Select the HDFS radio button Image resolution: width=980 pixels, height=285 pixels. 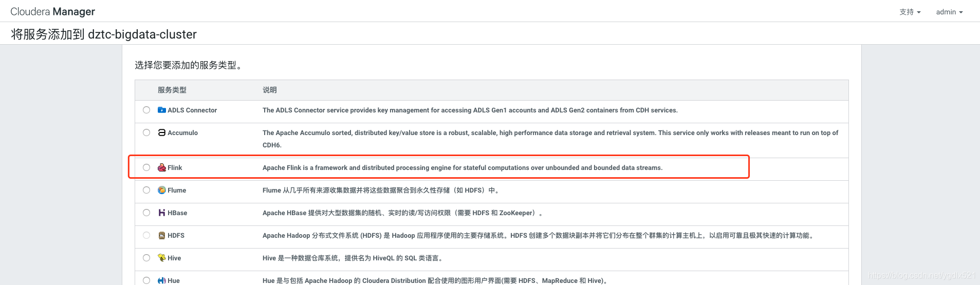146,235
